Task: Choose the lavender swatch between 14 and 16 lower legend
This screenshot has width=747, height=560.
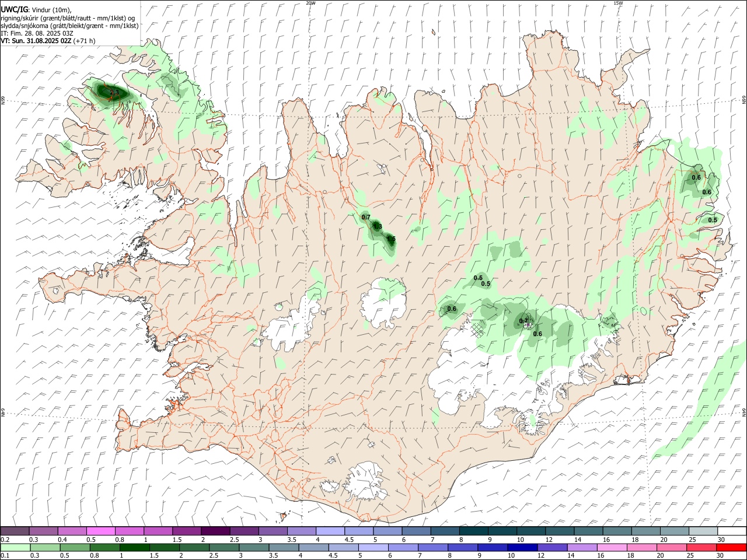Action: coord(582,547)
